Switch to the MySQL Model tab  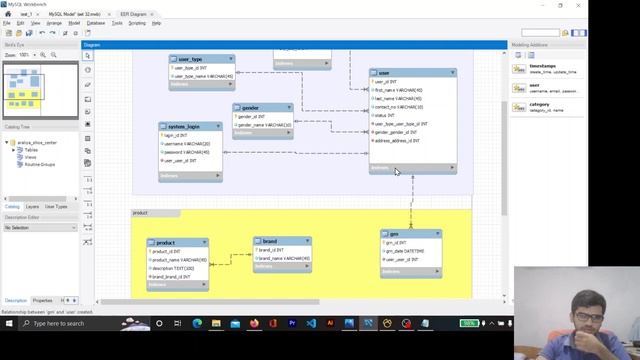point(75,14)
